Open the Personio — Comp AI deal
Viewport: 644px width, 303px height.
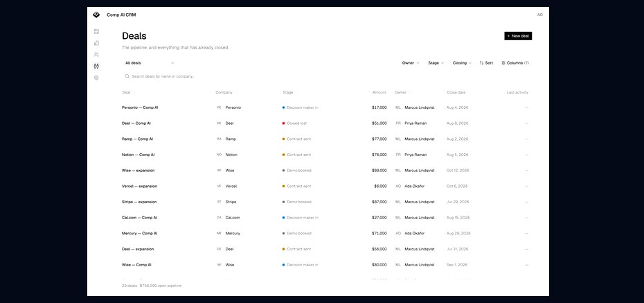click(140, 107)
